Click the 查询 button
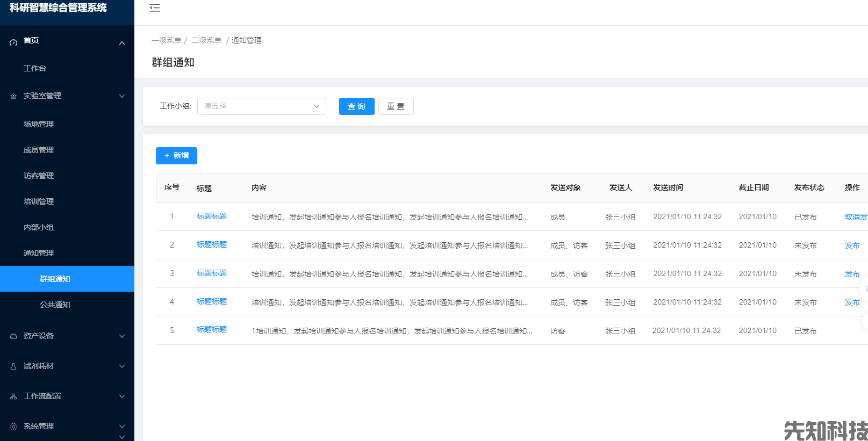Image resolution: width=868 pixels, height=441 pixels. pyautogui.click(x=357, y=106)
